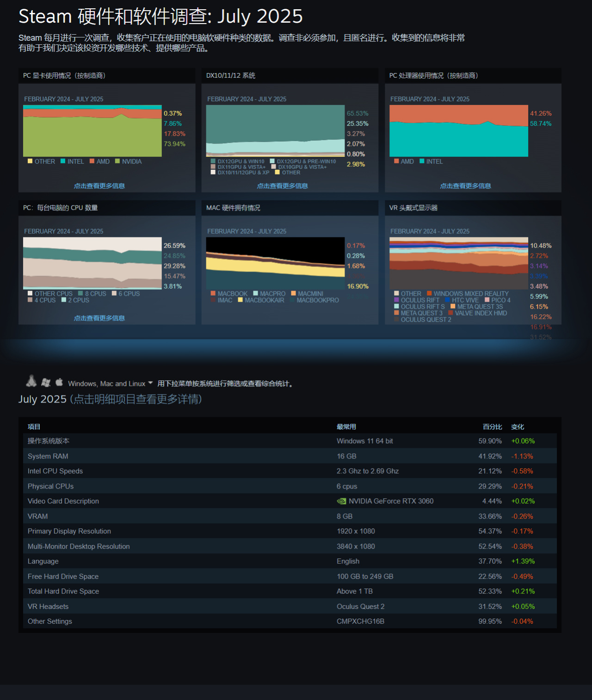Click the Windows platform icon
592x700 pixels.
[46, 383]
